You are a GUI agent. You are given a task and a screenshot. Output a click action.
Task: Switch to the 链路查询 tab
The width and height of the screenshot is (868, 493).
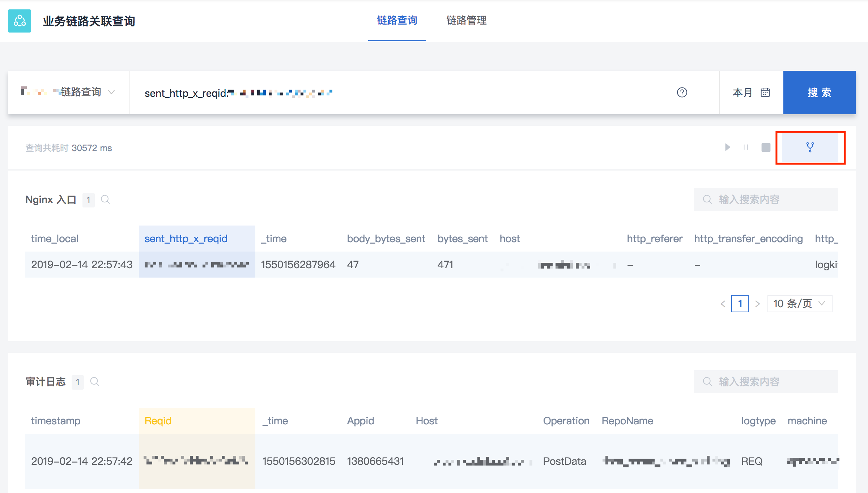click(397, 21)
